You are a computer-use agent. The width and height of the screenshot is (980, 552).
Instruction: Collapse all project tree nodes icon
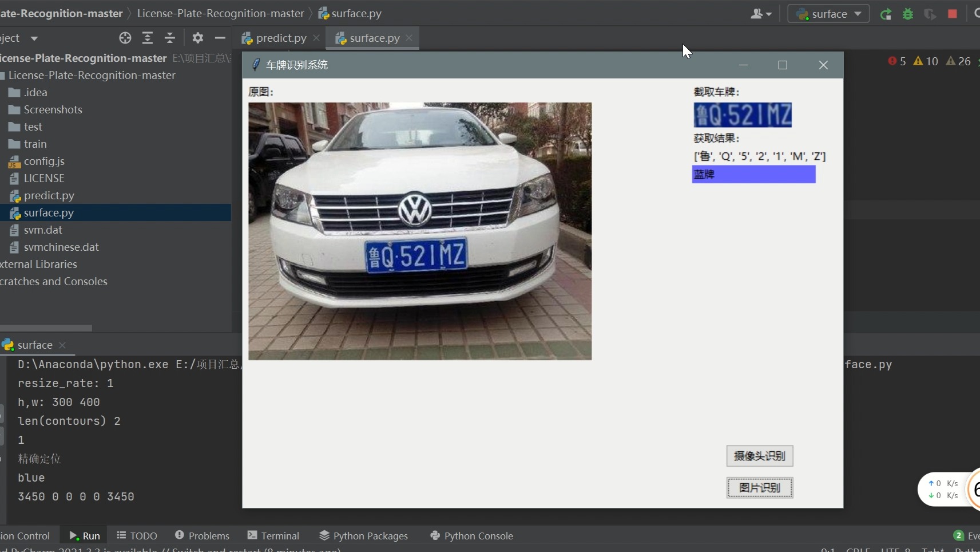pos(170,38)
